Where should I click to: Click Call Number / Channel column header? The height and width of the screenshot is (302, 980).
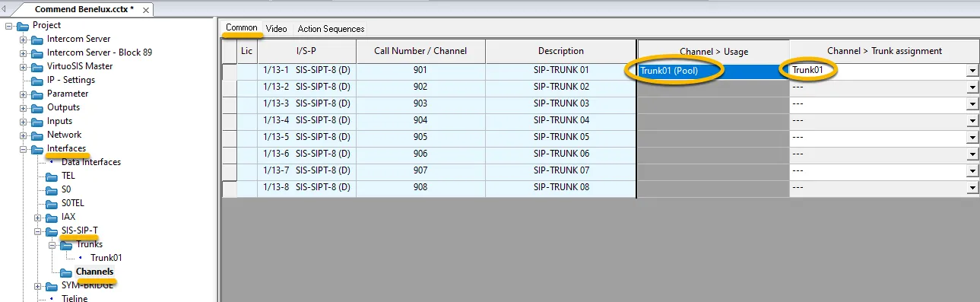pos(420,51)
